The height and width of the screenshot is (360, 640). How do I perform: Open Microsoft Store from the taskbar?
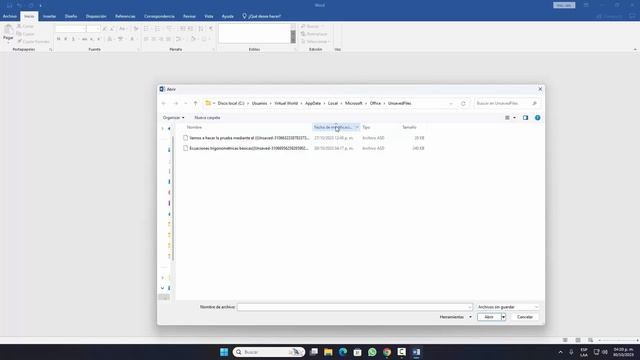click(x=358, y=352)
